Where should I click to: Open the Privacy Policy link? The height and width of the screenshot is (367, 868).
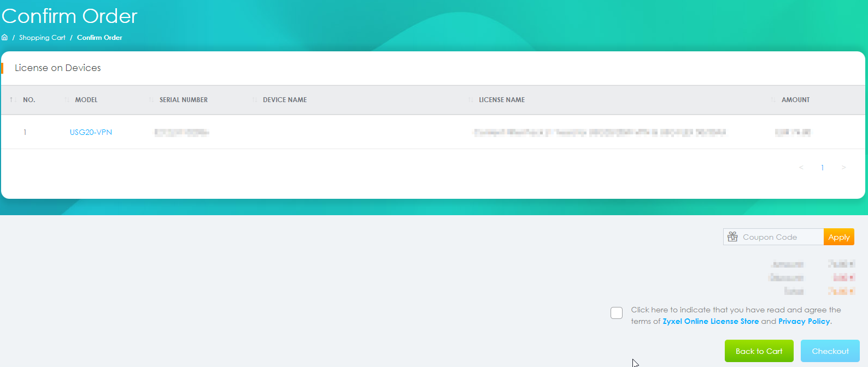tap(804, 321)
